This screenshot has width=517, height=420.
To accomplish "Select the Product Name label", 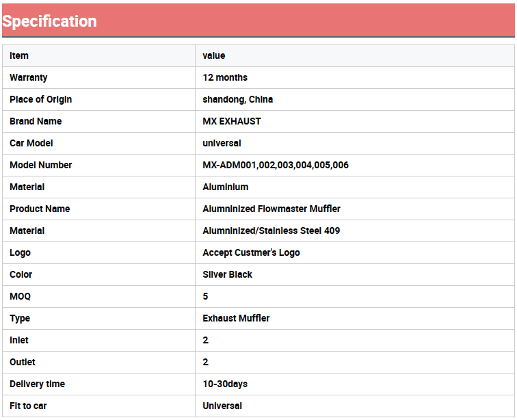I will click(40, 209).
